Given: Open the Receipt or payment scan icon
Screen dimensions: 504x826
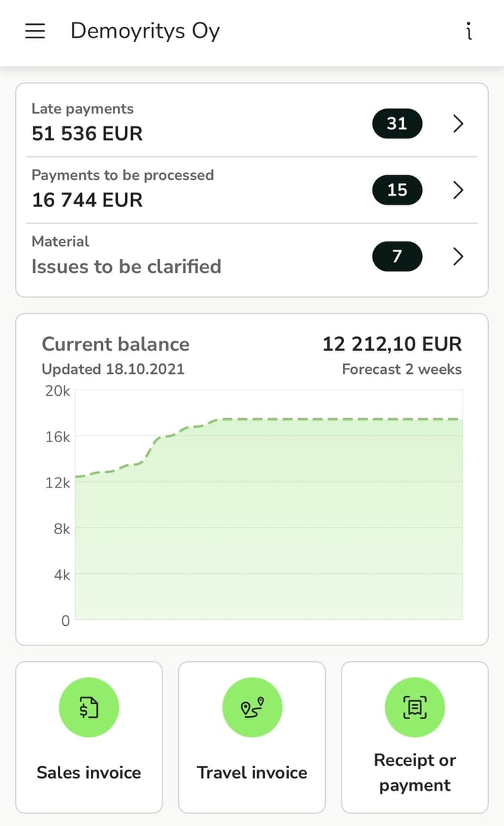Looking at the screenshot, I should (414, 707).
